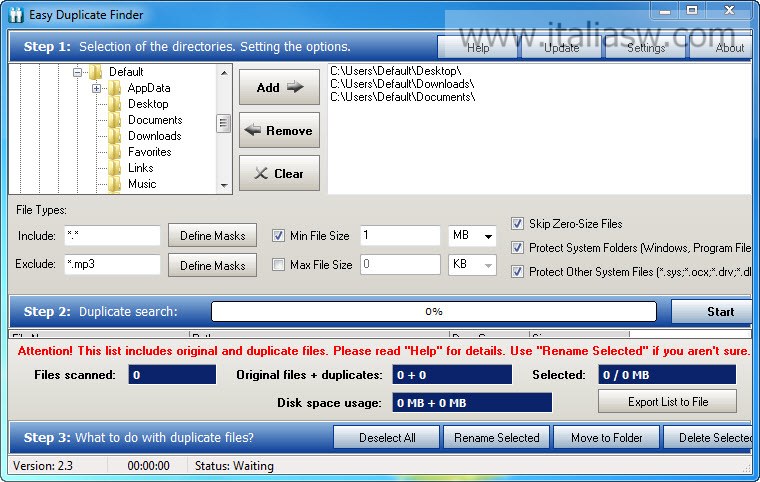The width and height of the screenshot is (760, 482).
Task: Start the duplicate search
Action: [712, 312]
